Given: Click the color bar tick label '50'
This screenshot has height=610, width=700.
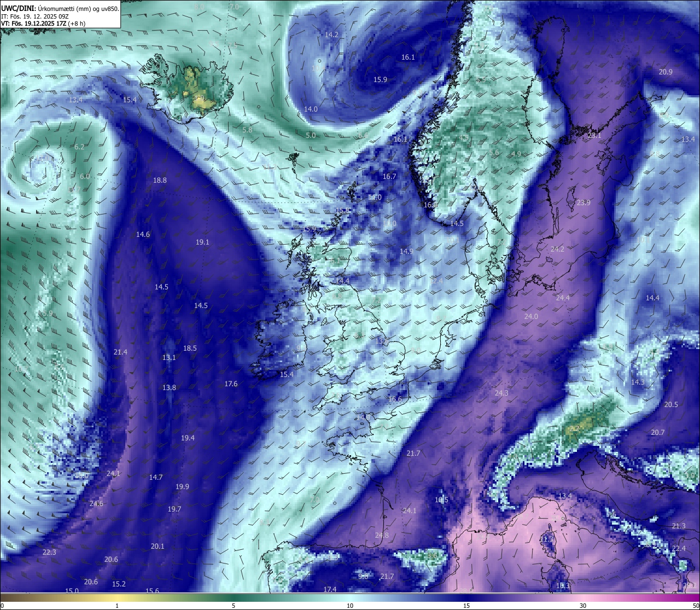Looking at the screenshot, I should 696,606.
